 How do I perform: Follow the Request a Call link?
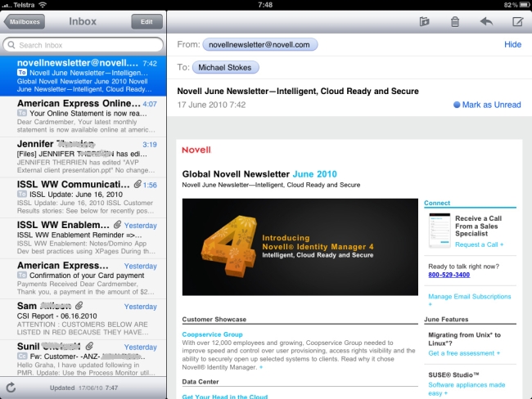(479, 244)
